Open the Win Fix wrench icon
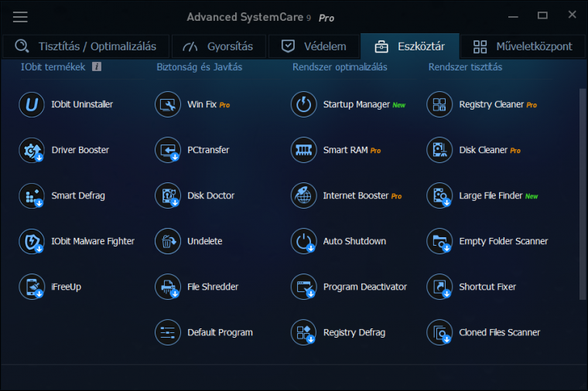 coord(168,104)
